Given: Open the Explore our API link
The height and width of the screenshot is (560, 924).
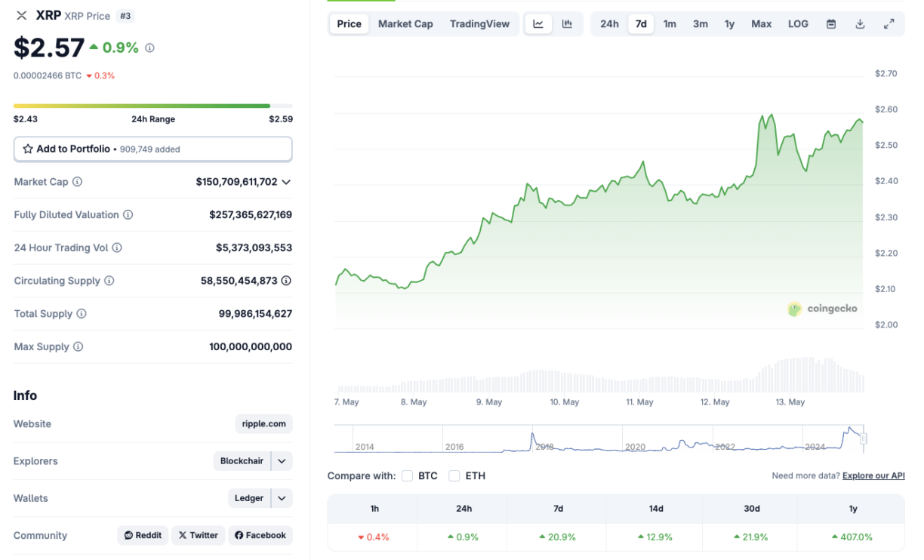Looking at the screenshot, I should point(873,475).
